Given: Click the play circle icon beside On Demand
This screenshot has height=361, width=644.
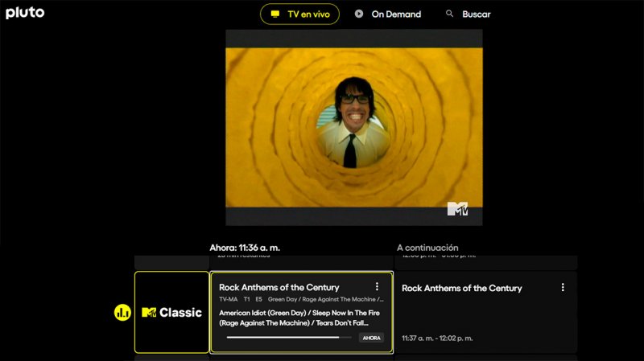Looking at the screenshot, I should [x=359, y=14].
